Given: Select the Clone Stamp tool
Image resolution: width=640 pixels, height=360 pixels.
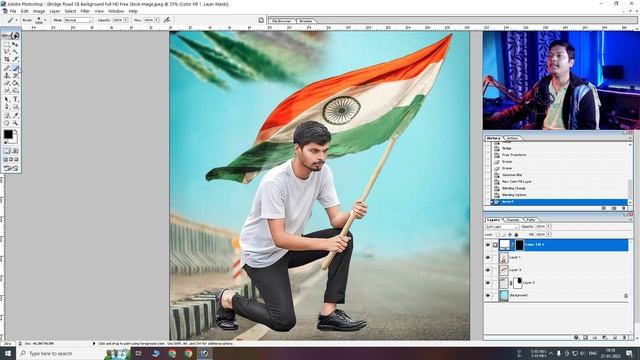Looking at the screenshot, I should pyautogui.click(x=7, y=76).
